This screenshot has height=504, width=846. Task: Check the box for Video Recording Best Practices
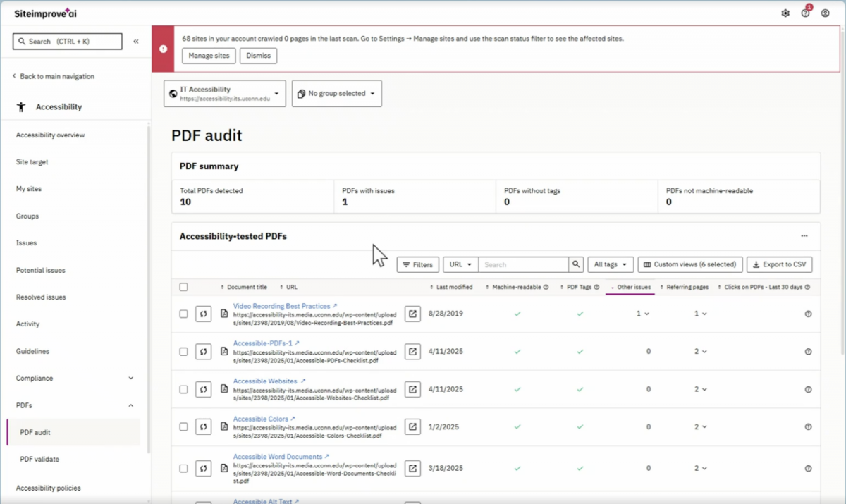(x=183, y=314)
